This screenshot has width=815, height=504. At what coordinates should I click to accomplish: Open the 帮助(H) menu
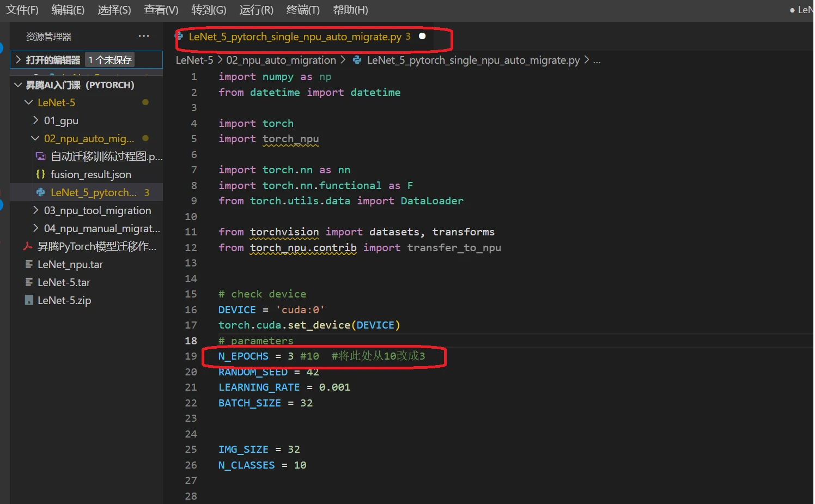point(350,10)
